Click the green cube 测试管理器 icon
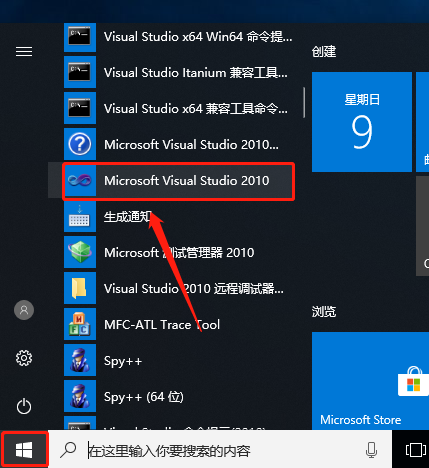The height and width of the screenshot is (468, 429). (80, 252)
